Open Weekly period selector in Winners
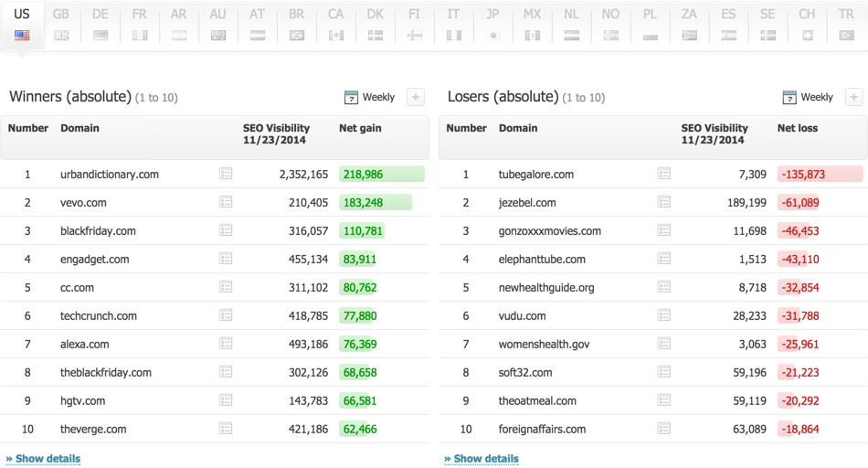 click(x=378, y=98)
